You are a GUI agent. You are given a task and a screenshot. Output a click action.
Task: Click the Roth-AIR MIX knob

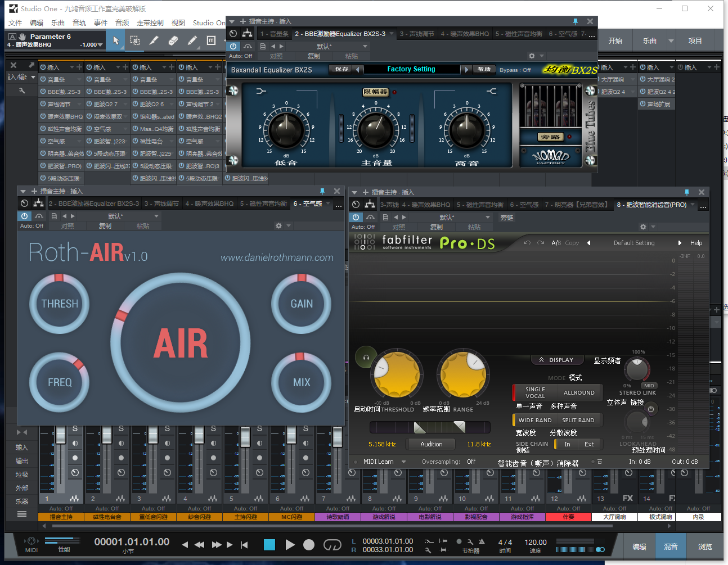(x=302, y=382)
